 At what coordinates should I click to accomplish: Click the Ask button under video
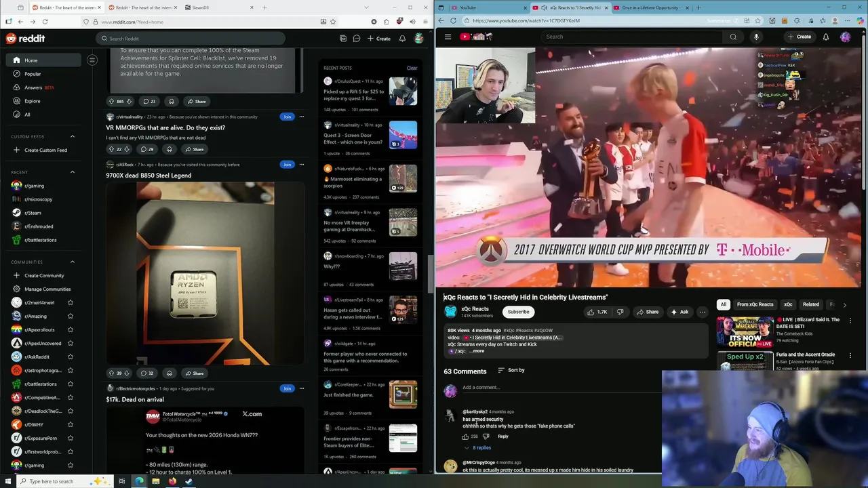pos(679,312)
